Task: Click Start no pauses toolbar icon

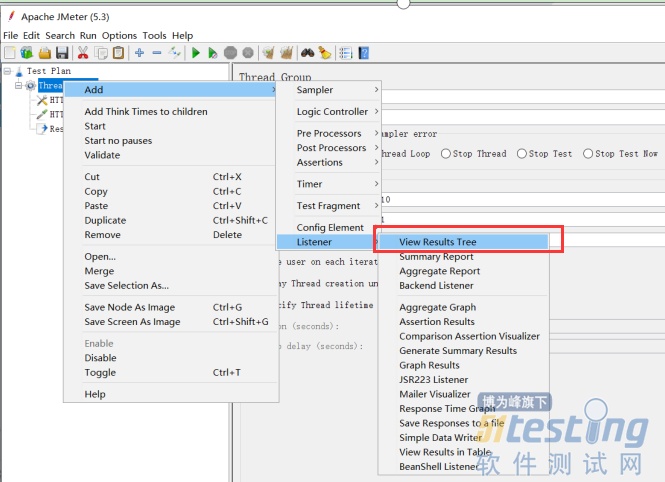Action: pos(212,53)
